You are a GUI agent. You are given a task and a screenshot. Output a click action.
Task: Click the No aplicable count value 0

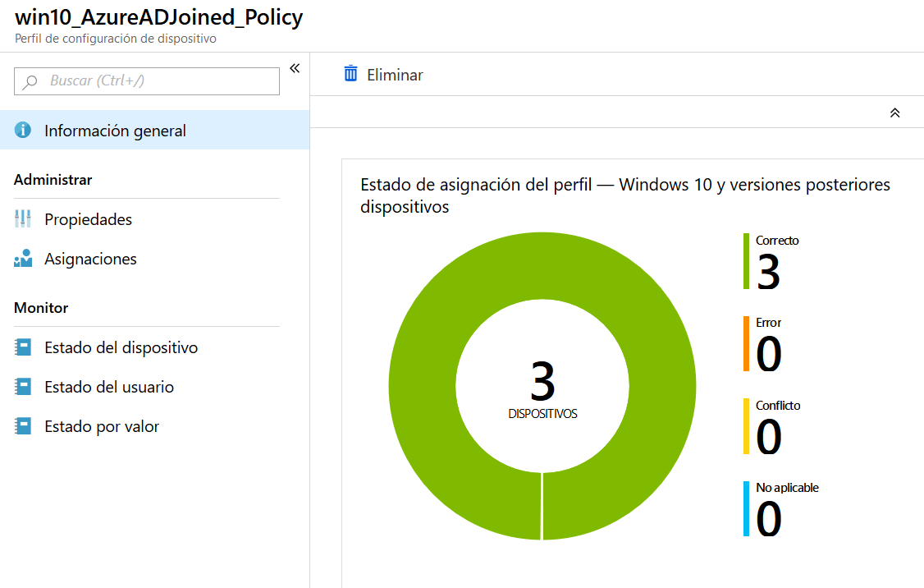point(768,519)
